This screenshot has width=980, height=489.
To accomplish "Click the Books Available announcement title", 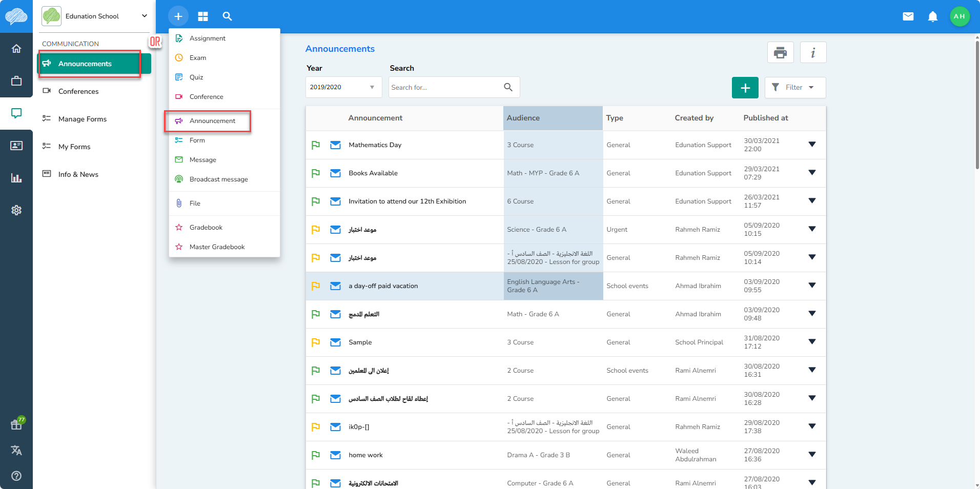I will 373,173.
